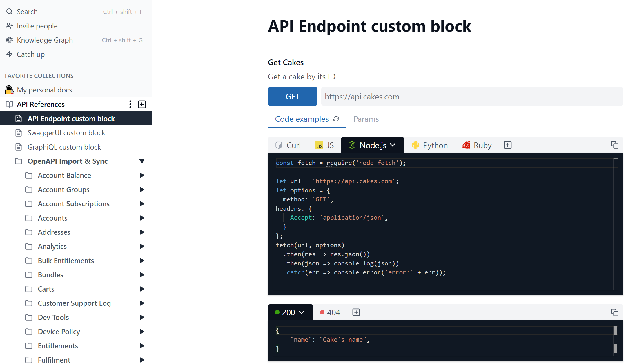Expand the Bundles folder

pyautogui.click(x=142, y=275)
